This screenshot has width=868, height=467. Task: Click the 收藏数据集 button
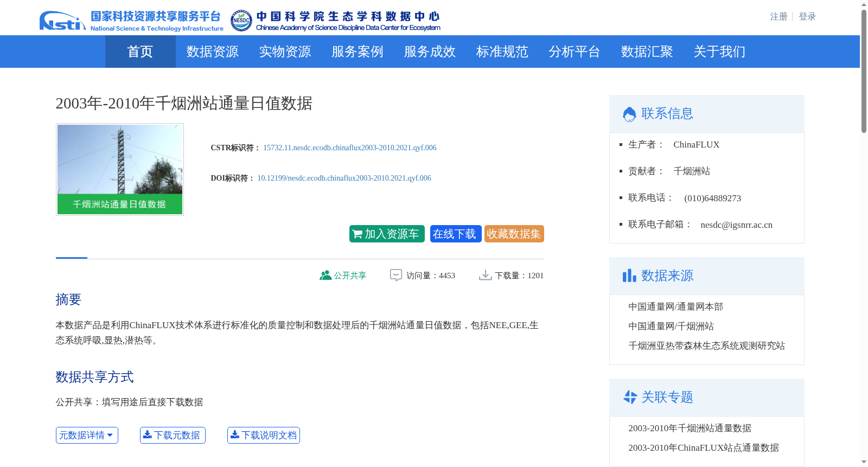coord(514,234)
